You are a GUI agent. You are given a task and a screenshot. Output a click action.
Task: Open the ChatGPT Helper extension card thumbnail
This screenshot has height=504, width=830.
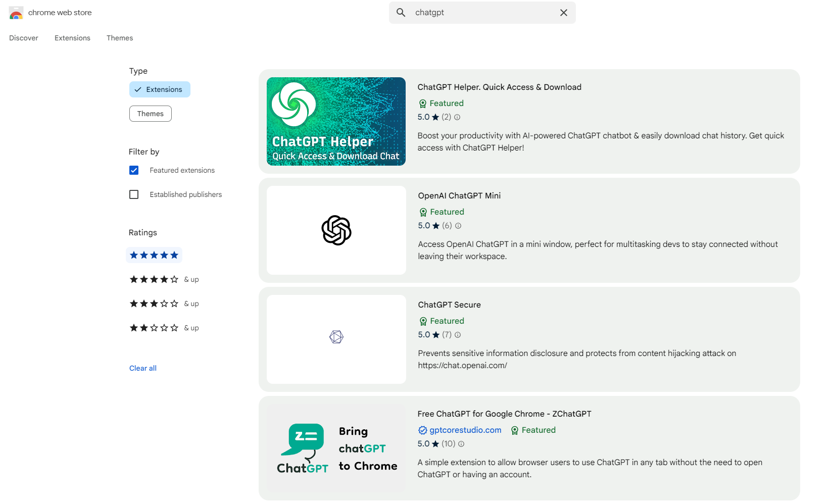335,121
